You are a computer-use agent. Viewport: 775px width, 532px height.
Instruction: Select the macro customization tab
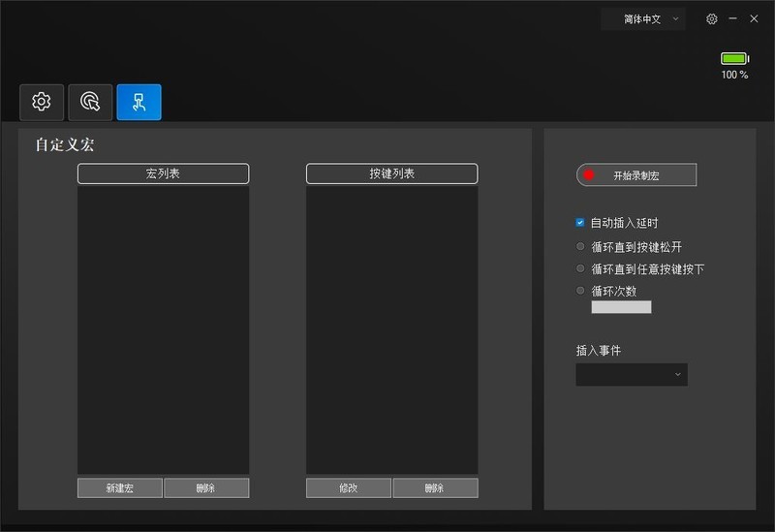139,102
